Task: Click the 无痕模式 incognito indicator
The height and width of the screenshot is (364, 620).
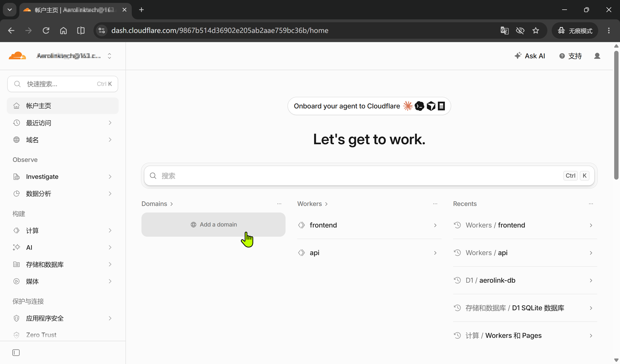Action: pyautogui.click(x=575, y=30)
